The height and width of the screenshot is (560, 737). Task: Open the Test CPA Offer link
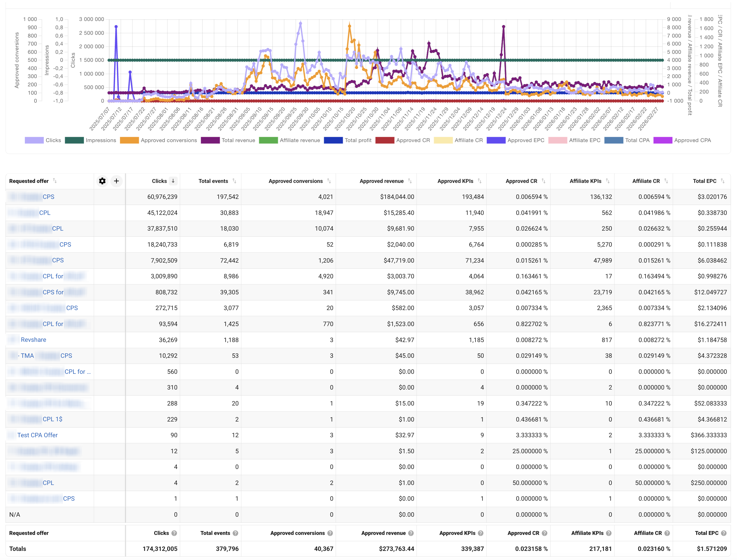pyautogui.click(x=37, y=435)
